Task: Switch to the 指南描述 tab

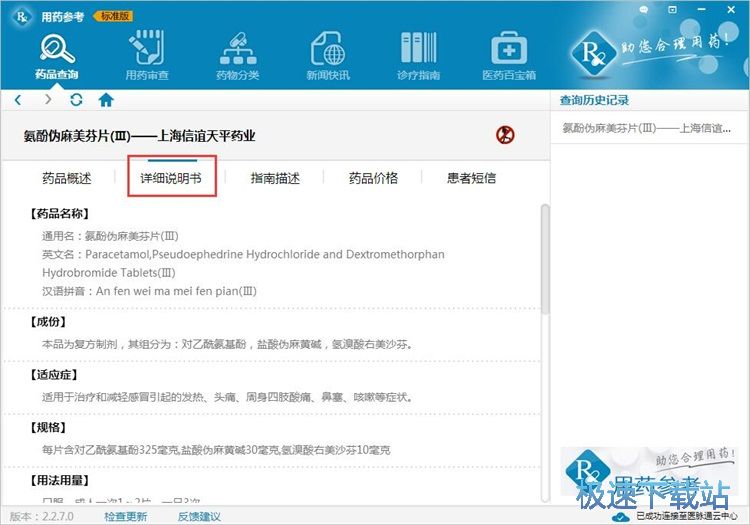Action: click(275, 178)
